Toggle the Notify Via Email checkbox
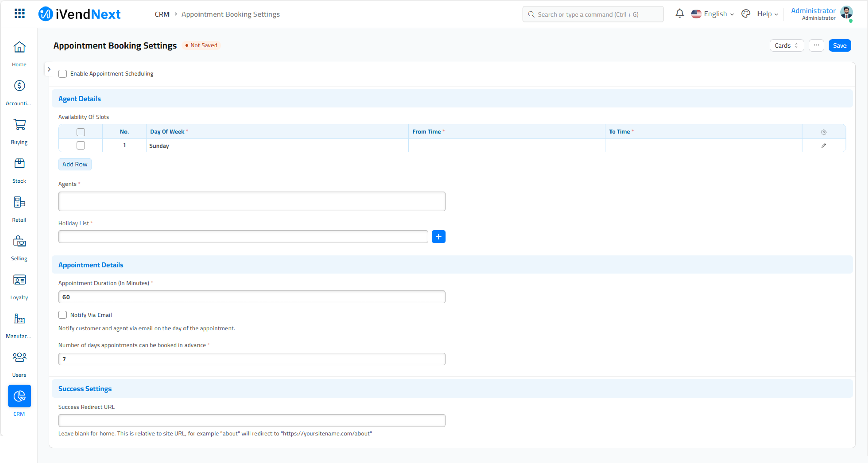This screenshot has width=868, height=463. click(x=62, y=315)
